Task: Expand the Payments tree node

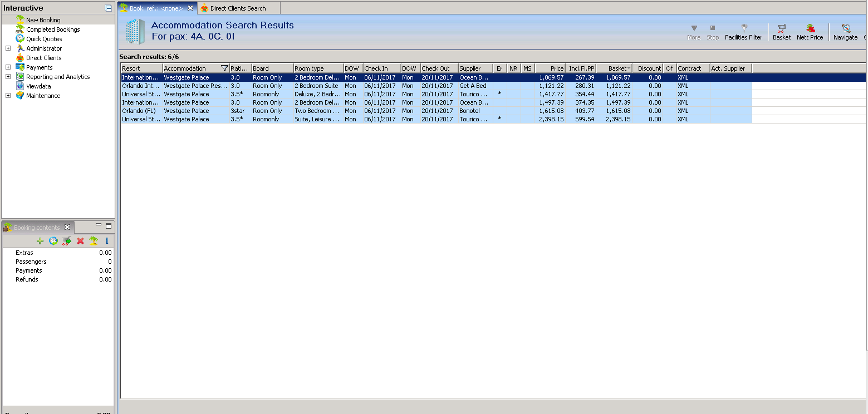Action: [x=8, y=67]
